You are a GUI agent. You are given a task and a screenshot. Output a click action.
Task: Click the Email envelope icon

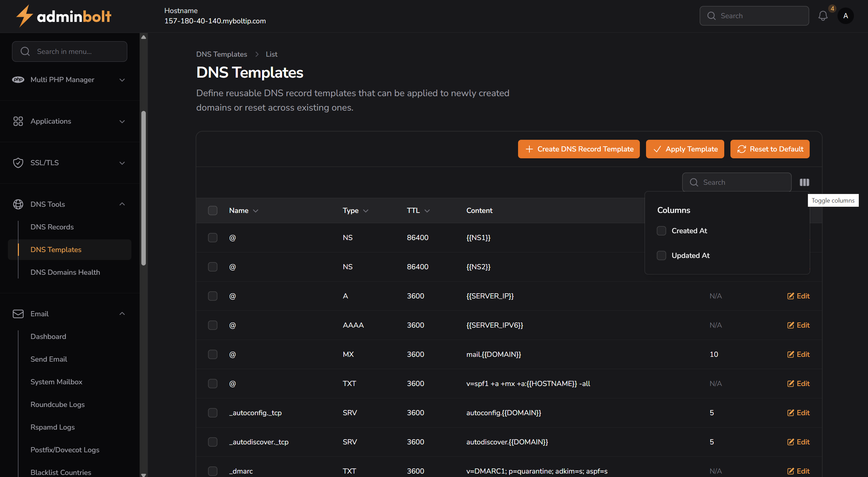(19, 314)
